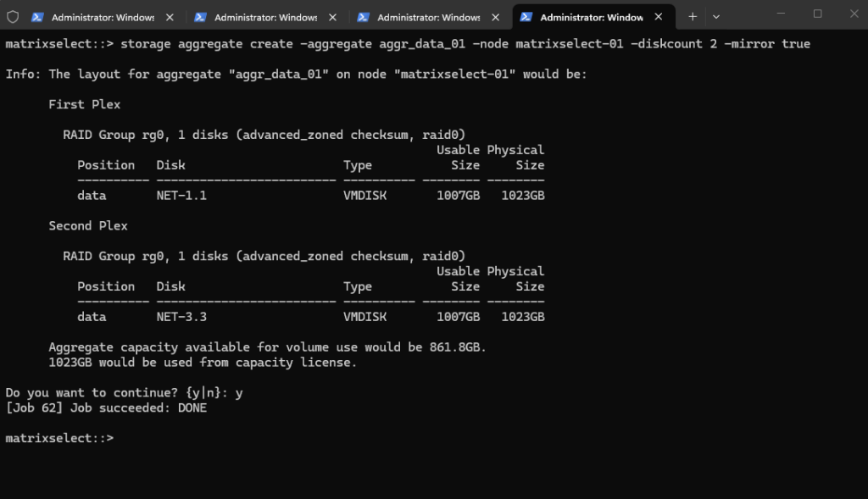Click the second tab's PowerShell icon
Viewport: 868px width, 499px height.
(201, 17)
